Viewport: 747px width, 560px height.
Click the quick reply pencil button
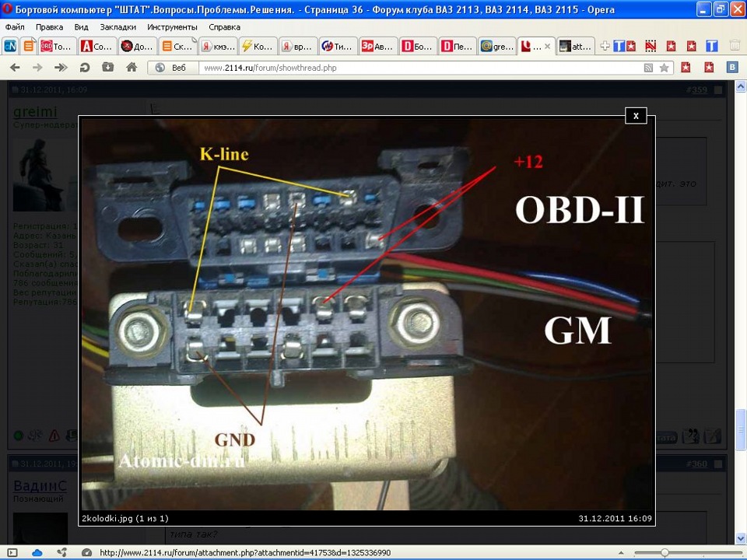pyautogui.click(x=712, y=436)
